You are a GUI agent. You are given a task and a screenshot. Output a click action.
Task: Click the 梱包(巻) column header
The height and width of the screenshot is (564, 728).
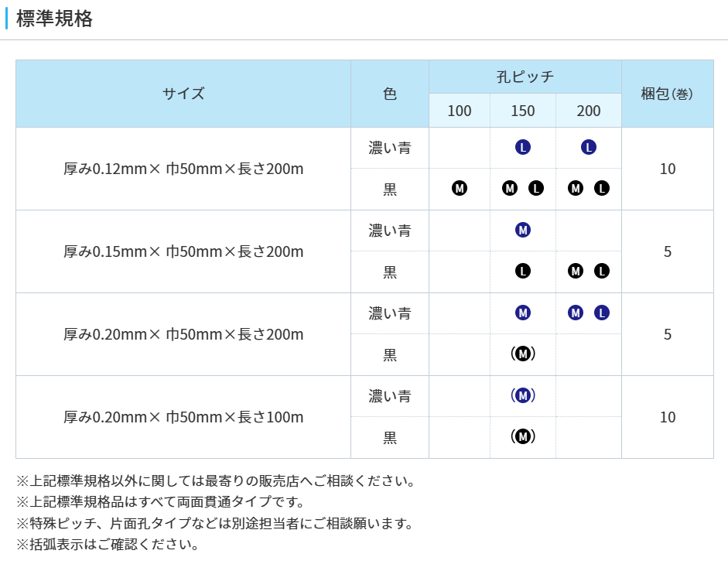pos(667,94)
